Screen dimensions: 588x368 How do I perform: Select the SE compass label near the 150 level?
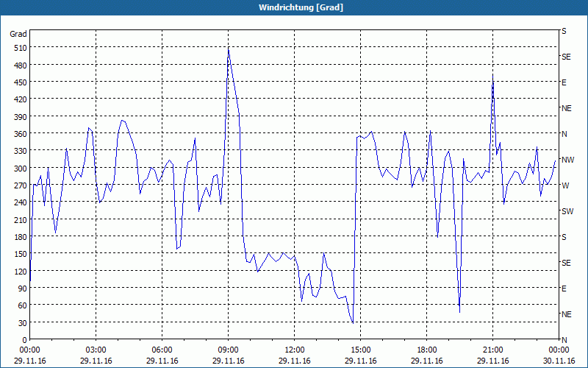tap(566, 263)
